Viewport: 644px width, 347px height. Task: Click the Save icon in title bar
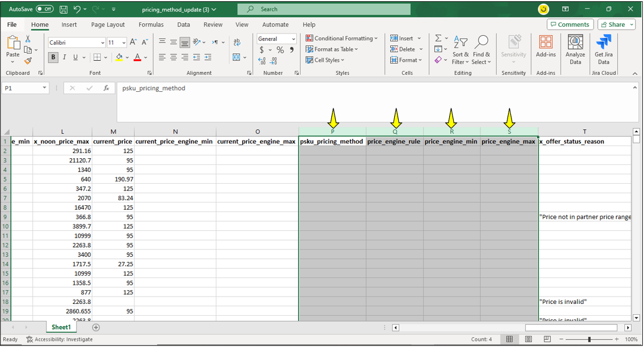click(63, 10)
